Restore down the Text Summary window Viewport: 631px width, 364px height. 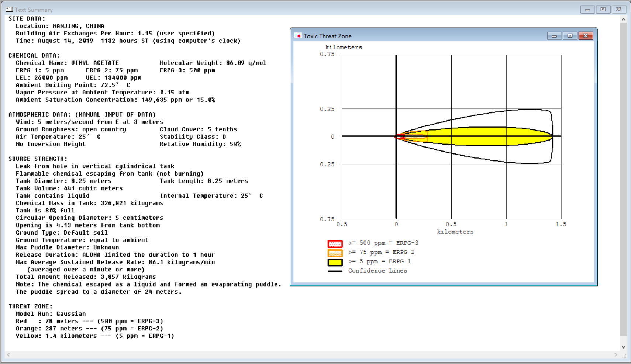coord(603,10)
